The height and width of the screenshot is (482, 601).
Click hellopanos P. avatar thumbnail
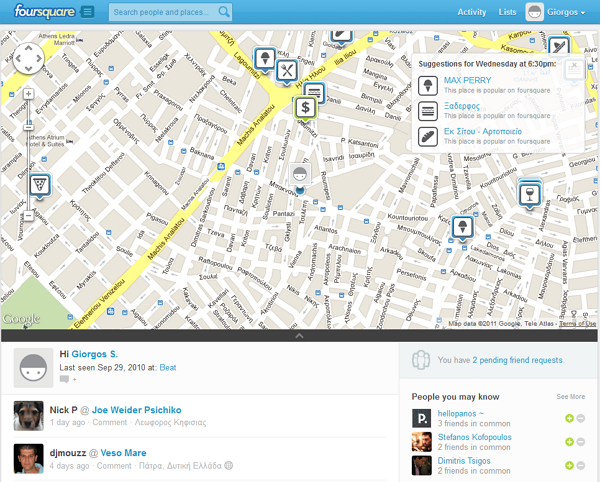click(422, 418)
